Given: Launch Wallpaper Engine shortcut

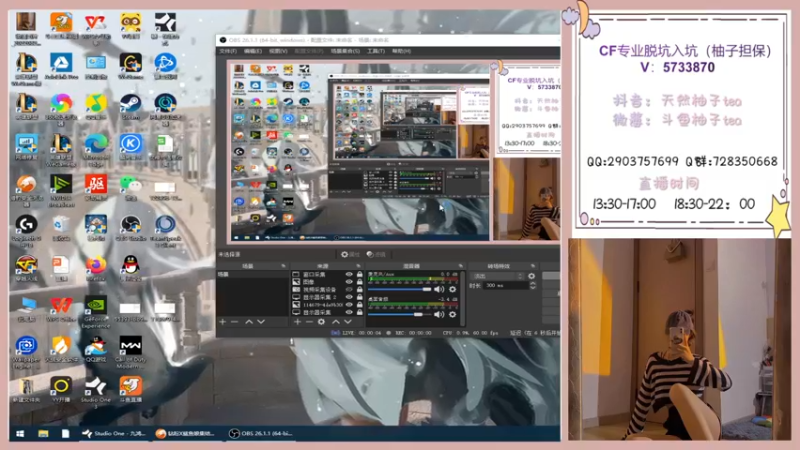Looking at the screenshot, I should (27, 352).
